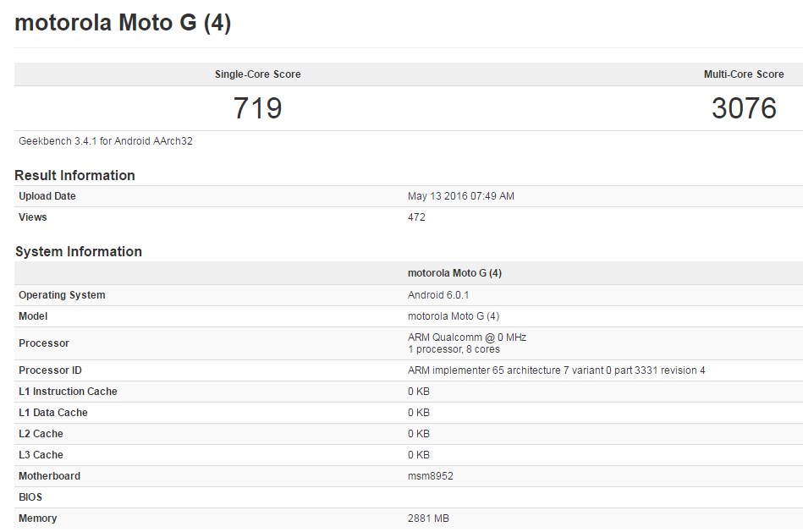
Task: Click the Views count value 472
Action: (x=416, y=217)
